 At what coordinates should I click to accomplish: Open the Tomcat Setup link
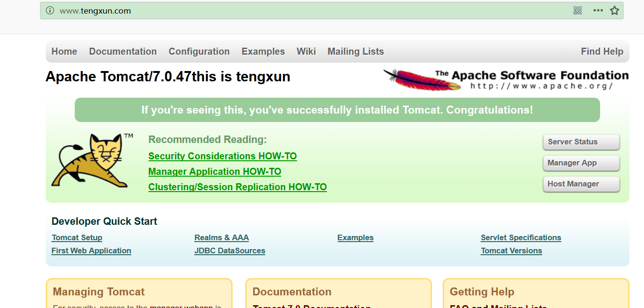[77, 237]
